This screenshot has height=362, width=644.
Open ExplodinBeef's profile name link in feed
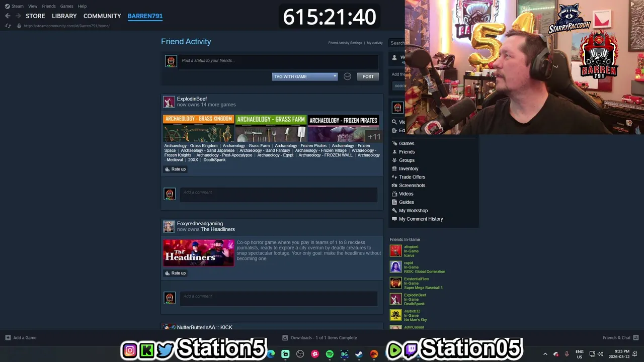coord(192,99)
